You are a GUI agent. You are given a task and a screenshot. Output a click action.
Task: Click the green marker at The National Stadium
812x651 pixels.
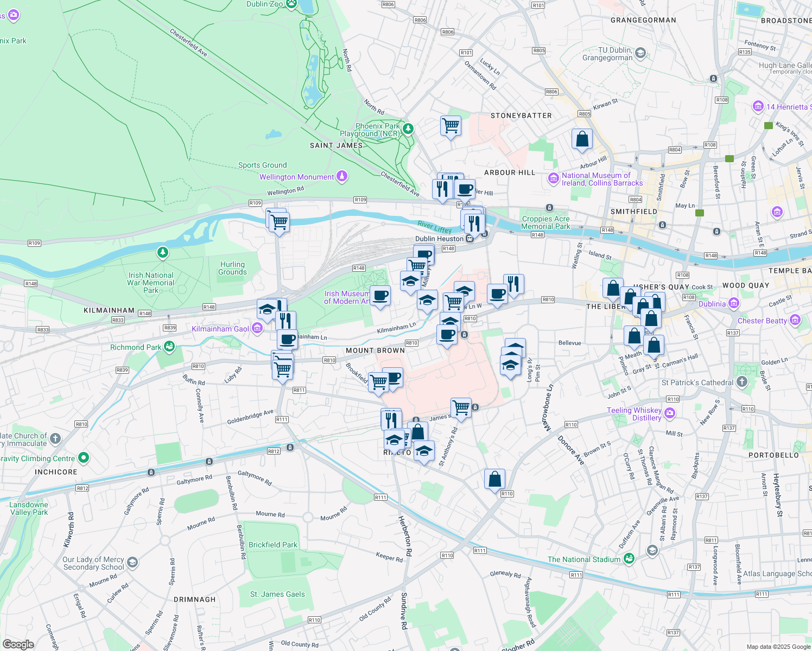tap(629, 558)
